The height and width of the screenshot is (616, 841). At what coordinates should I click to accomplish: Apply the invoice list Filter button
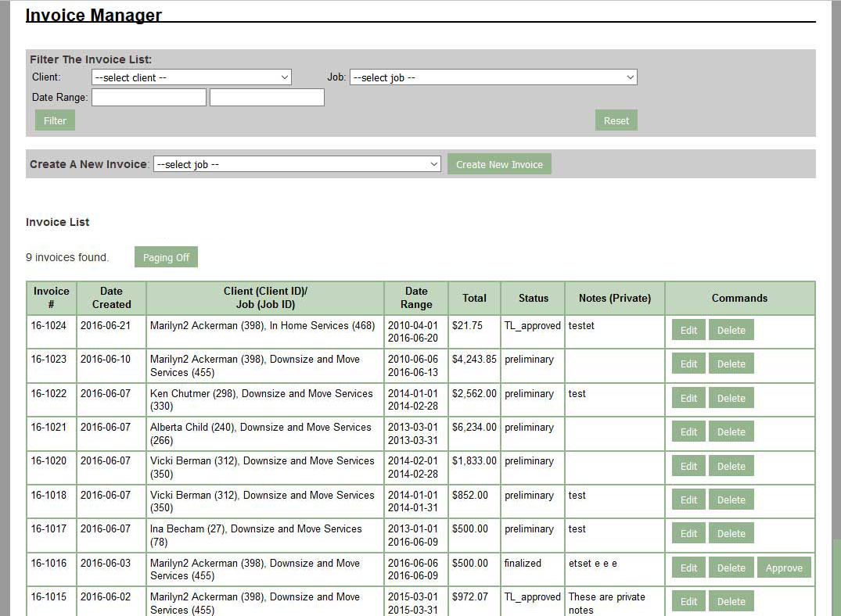coord(56,120)
